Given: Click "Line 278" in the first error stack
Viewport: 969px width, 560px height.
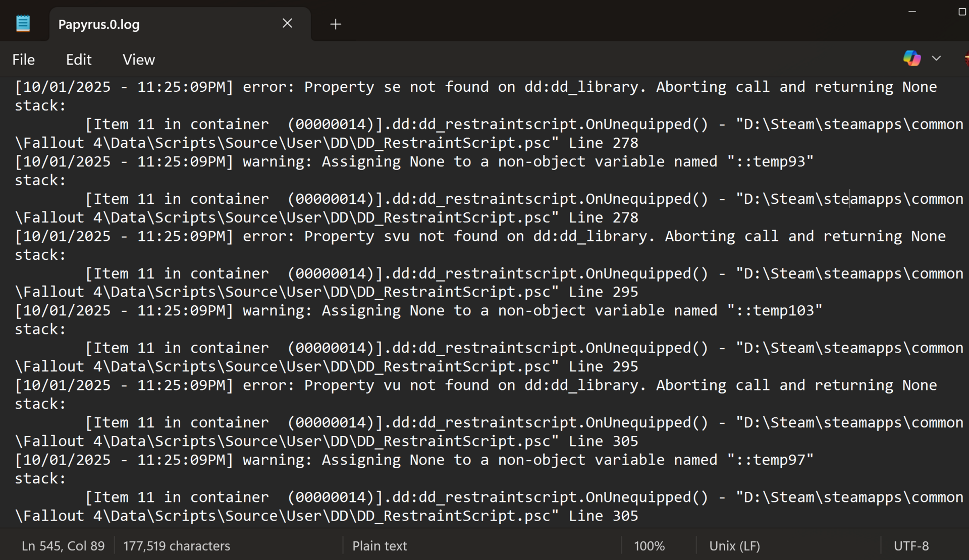Looking at the screenshot, I should (x=603, y=143).
